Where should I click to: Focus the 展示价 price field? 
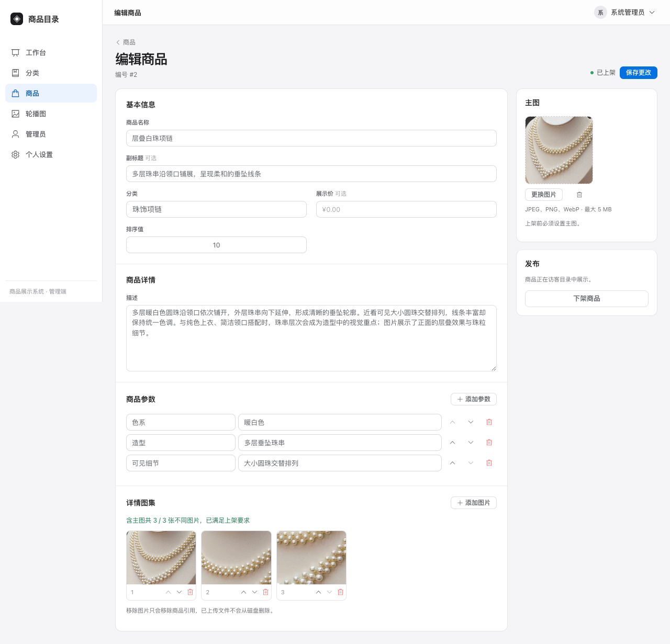pos(406,209)
